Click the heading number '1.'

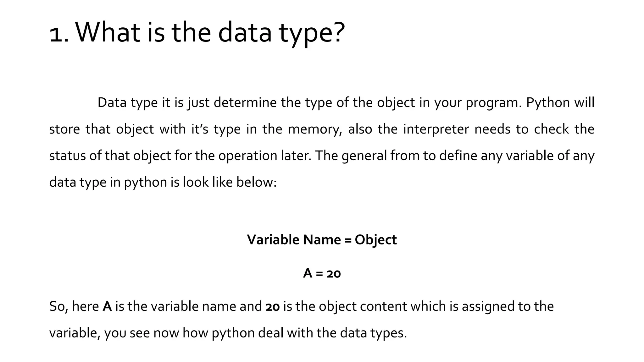click(59, 34)
